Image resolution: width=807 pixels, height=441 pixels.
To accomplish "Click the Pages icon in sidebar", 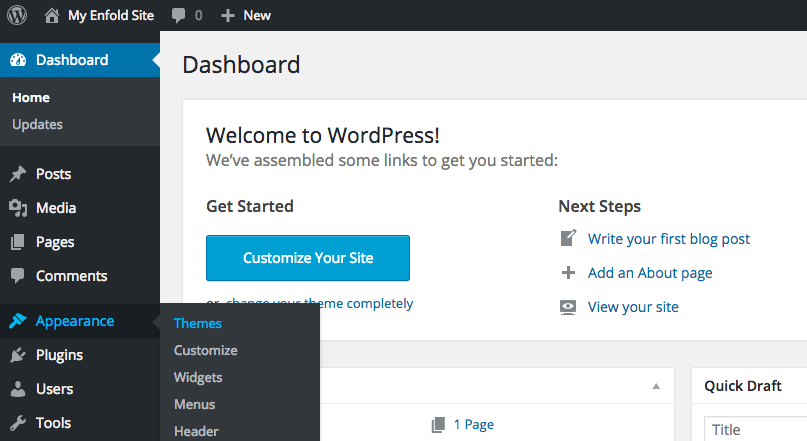I will click(17, 242).
